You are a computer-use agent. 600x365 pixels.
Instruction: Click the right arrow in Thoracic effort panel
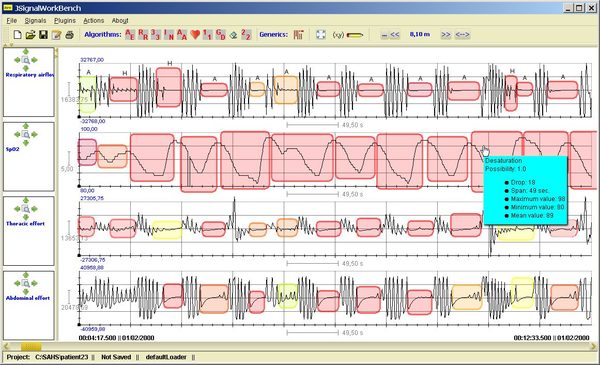34,209
